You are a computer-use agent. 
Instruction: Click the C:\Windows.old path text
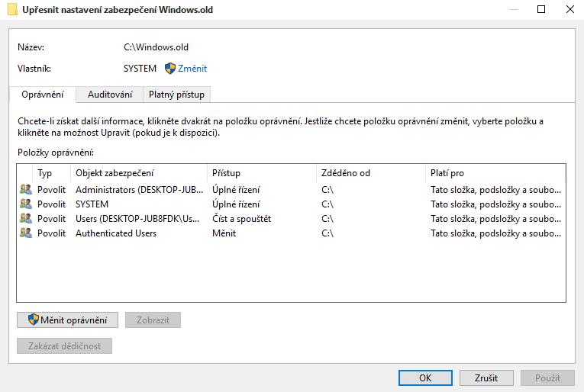tap(156, 47)
